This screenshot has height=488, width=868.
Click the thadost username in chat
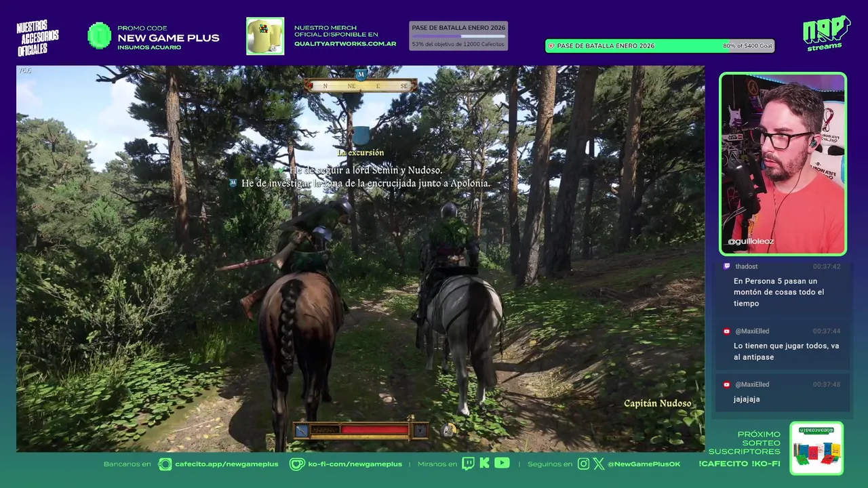click(747, 266)
